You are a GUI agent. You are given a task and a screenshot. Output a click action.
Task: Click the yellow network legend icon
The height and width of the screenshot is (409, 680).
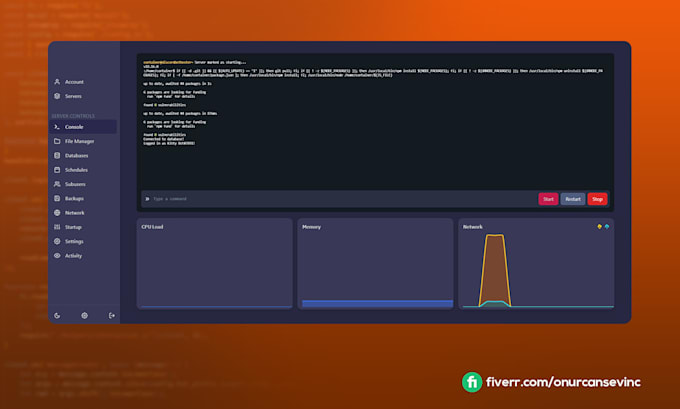[x=599, y=226]
